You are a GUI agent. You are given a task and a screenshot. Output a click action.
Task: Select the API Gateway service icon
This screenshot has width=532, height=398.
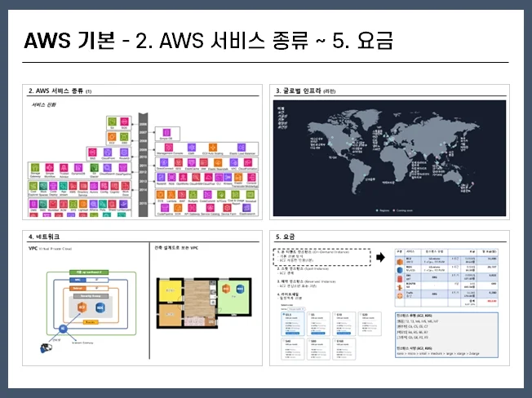click(x=192, y=208)
